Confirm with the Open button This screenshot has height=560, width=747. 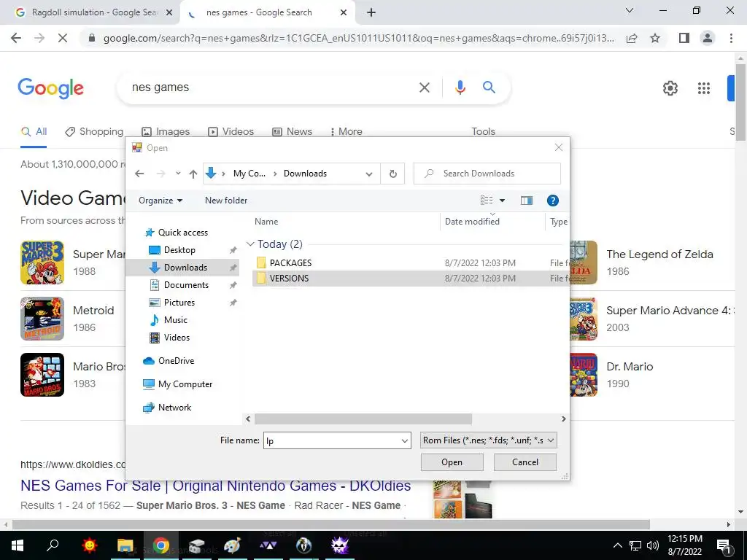tap(452, 462)
